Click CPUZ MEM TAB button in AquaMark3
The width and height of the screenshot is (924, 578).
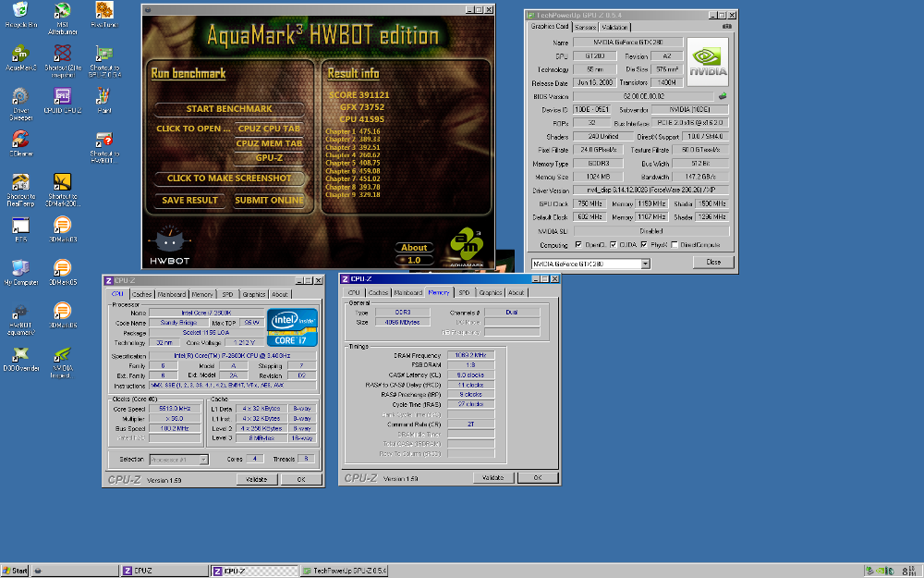click(269, 143)
